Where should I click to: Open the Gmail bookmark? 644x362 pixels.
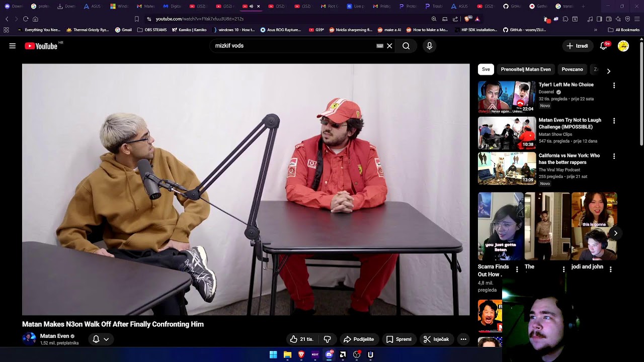(123, 30)
